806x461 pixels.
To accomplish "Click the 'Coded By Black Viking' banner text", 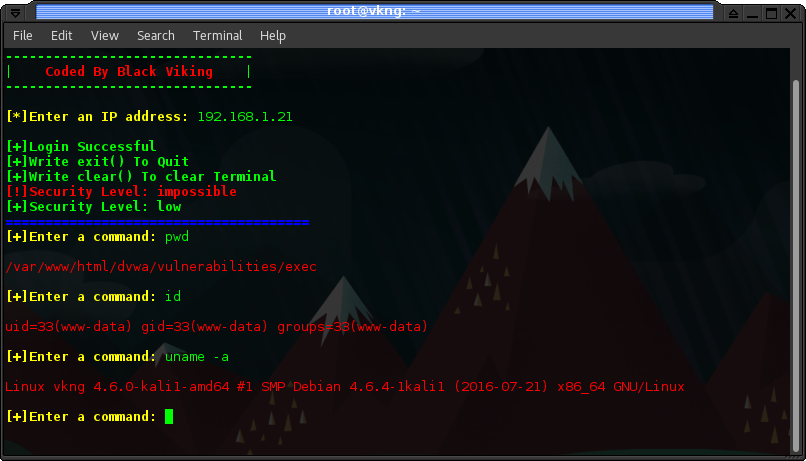I will click(129, 71).
